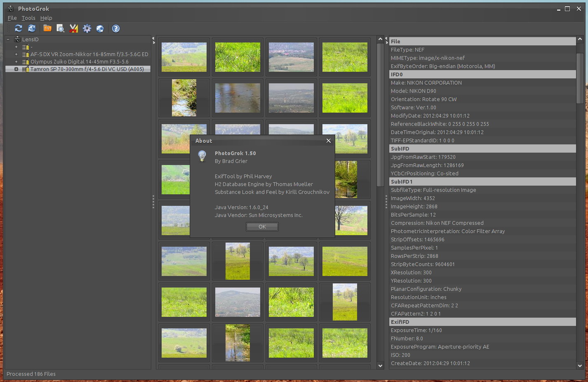Click the metadata pane vertical scrollbar thumb
The width and height of the screenshot is (588, 382).
tap(580, 78)
